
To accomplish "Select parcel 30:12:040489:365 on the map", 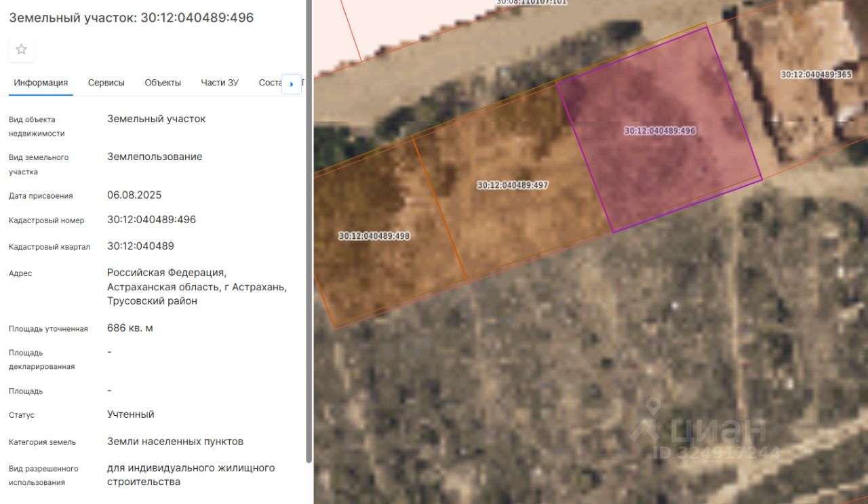I will coord(816,75).
